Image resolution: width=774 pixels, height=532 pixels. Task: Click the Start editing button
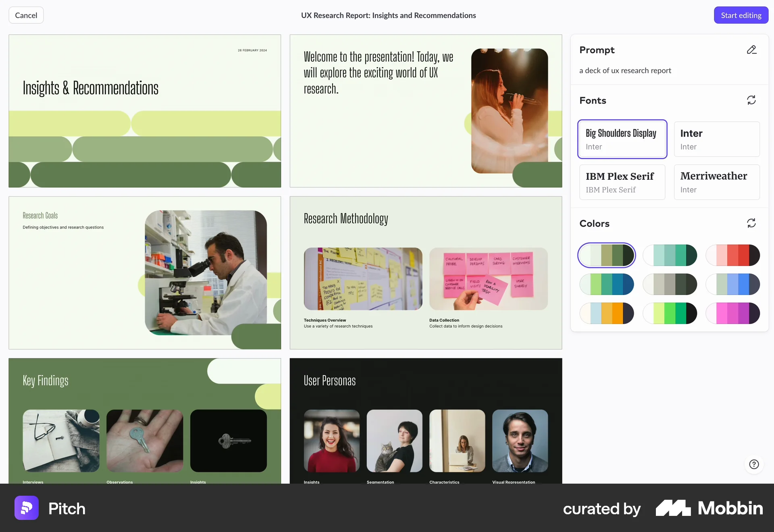click(x=741, y=15)
